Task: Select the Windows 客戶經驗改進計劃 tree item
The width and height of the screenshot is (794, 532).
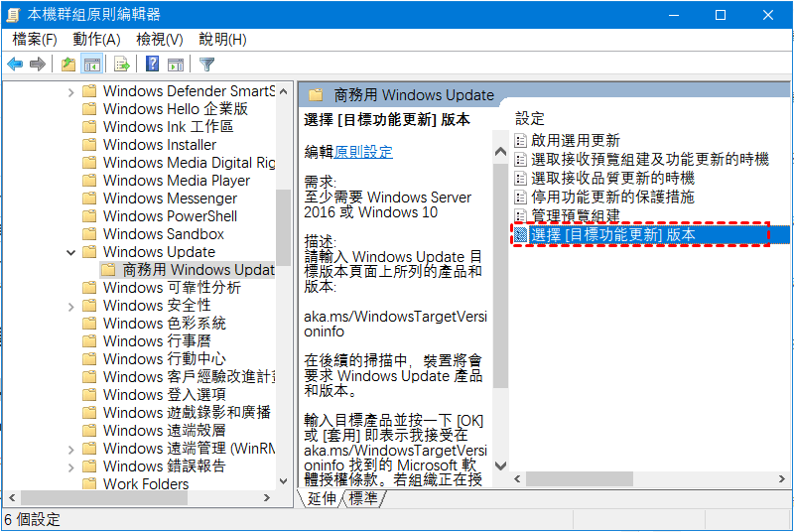Action: click(189, 376)
